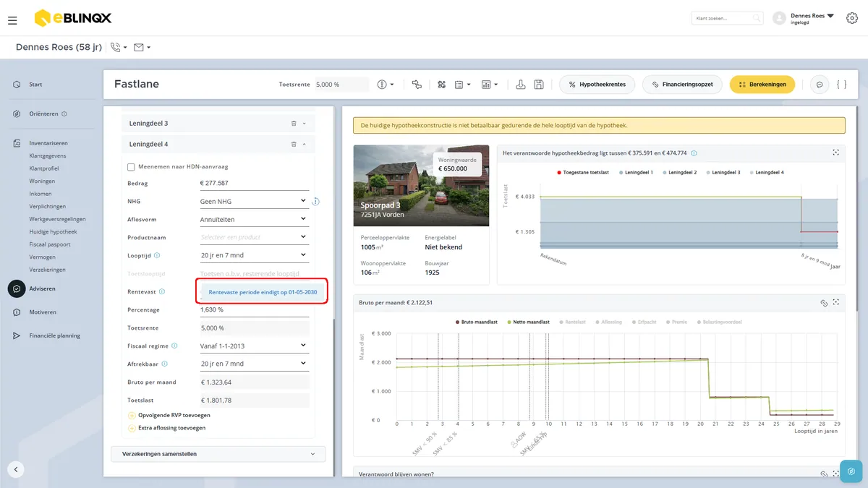Open the hamburger menu
Screen dimensions: 868x488
click(12, 20)
